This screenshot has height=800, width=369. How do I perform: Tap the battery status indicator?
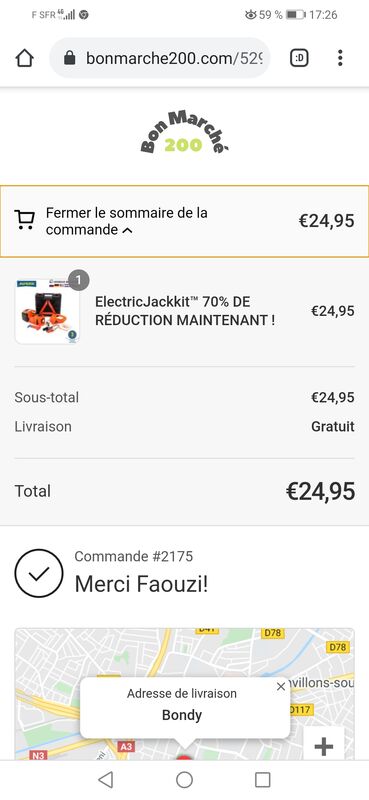click(x=295, y=15)
